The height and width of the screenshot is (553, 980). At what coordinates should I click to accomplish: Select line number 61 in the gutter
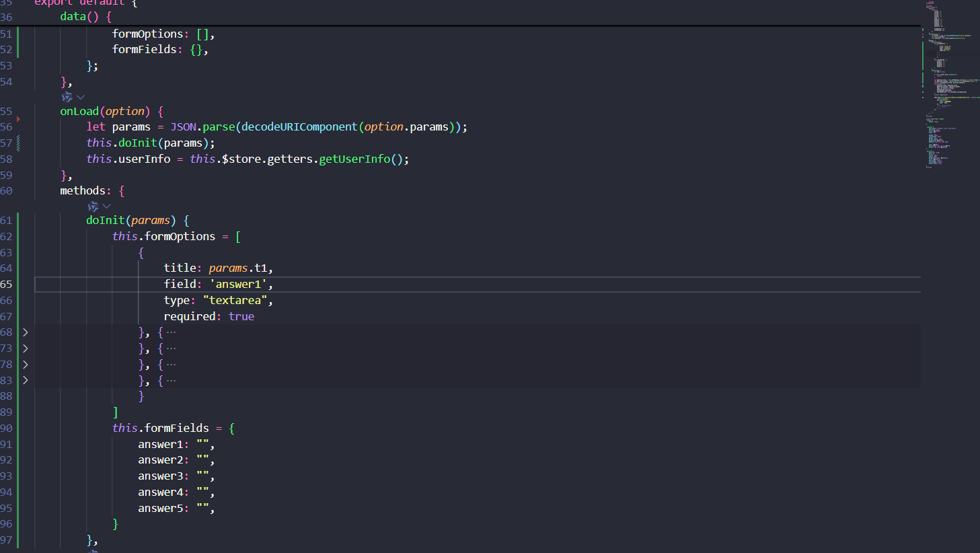[x=7, y=221]
